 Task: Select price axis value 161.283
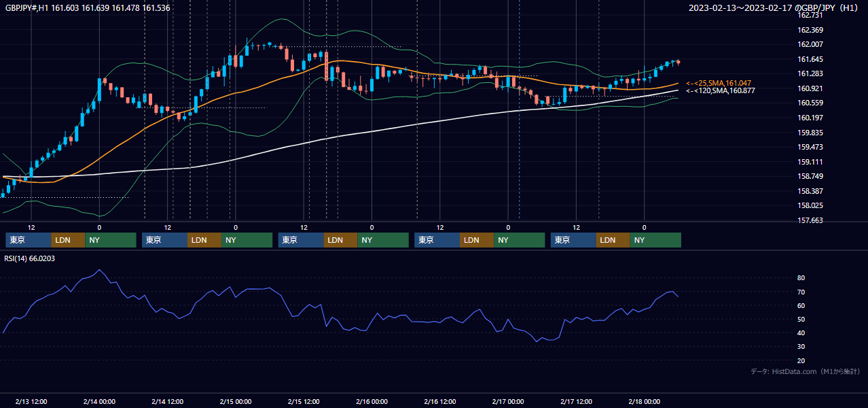click(x=810, y=73)
